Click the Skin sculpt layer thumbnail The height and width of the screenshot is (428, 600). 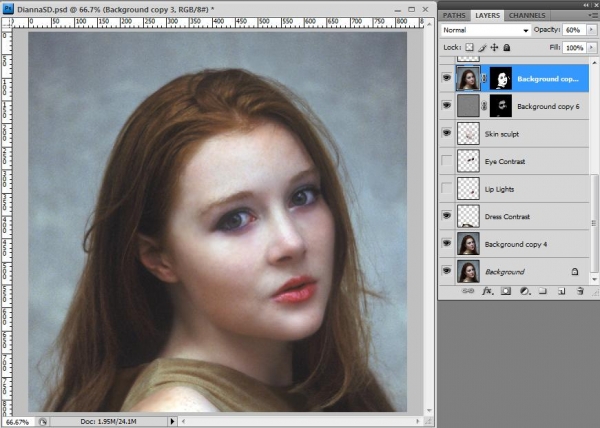[x=468, y=133]
